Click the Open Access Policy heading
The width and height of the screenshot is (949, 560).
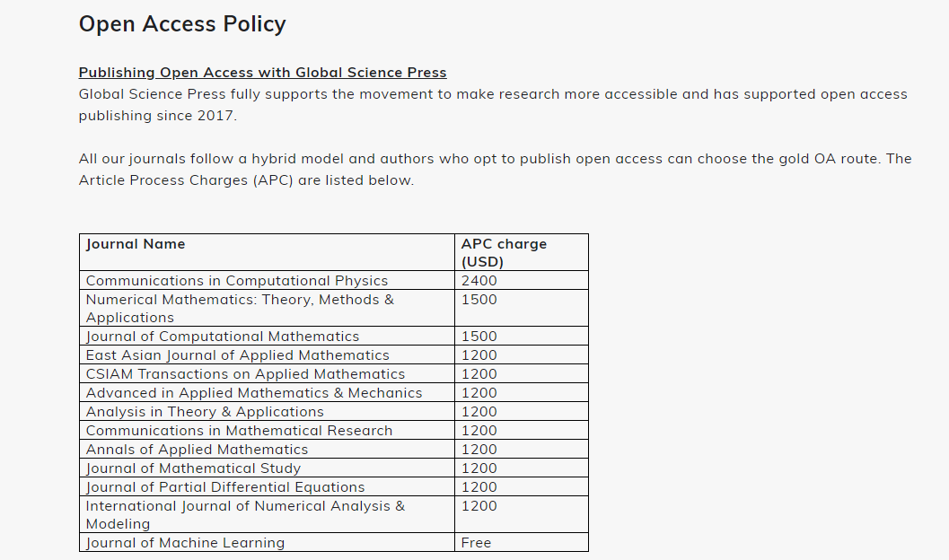pos(182,24)
